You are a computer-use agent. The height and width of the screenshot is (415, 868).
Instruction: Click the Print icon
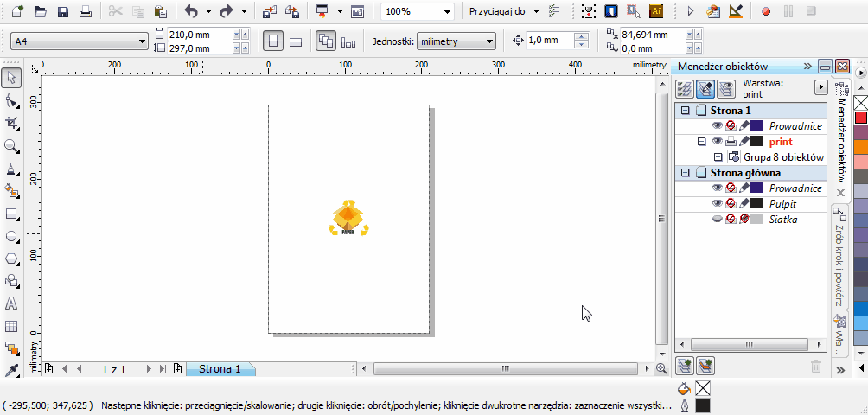point(86,11)
